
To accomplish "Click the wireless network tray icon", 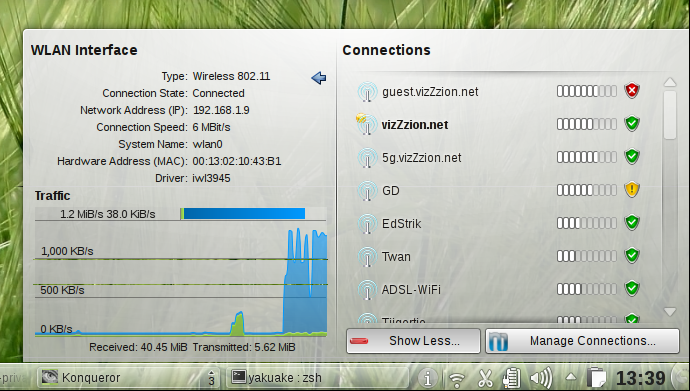I will pyautogui.click(x=457, y=379).
